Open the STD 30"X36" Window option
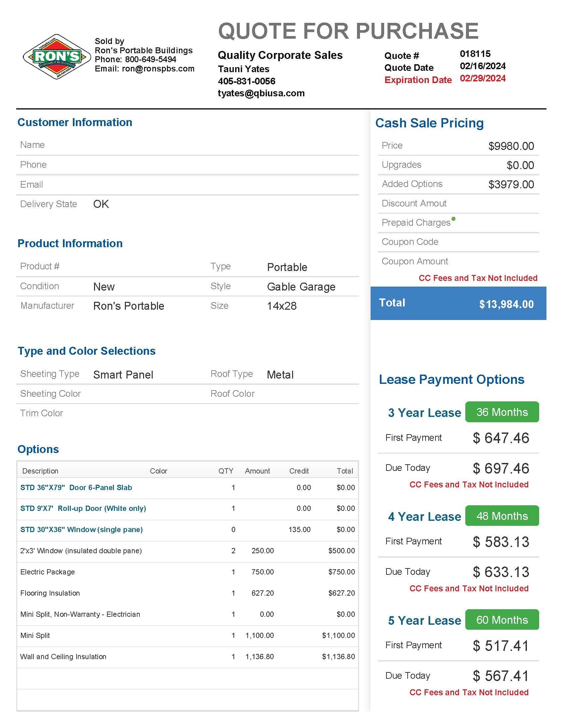Screen dimensions: 563x728 click(81, 530)
